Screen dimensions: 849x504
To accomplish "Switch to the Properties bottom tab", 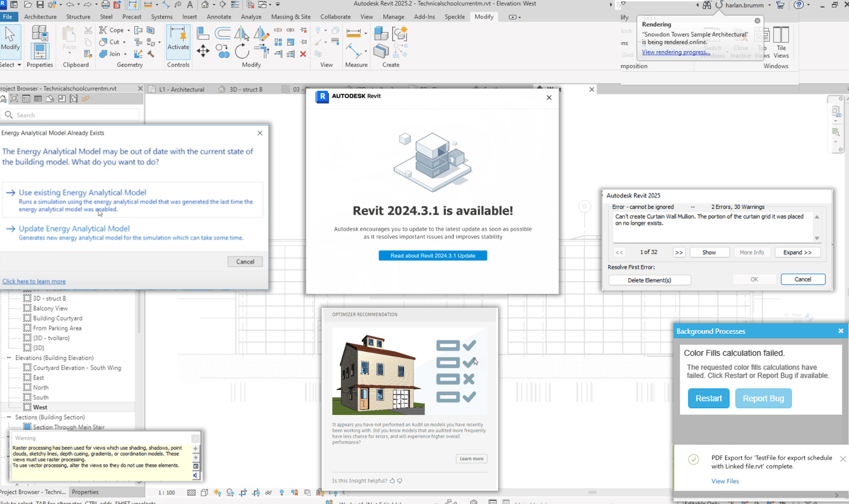I will coord(85,492).
